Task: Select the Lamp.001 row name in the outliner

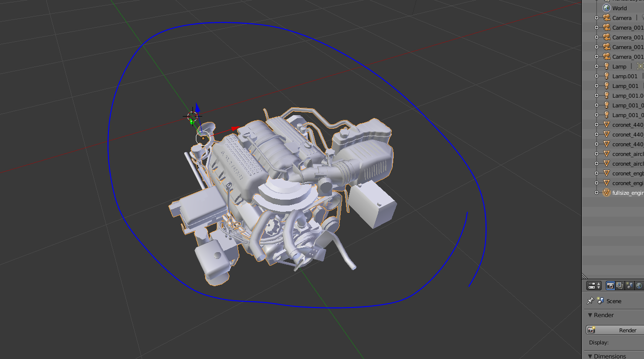Action: pyautogui.click(x=625, y=76)
